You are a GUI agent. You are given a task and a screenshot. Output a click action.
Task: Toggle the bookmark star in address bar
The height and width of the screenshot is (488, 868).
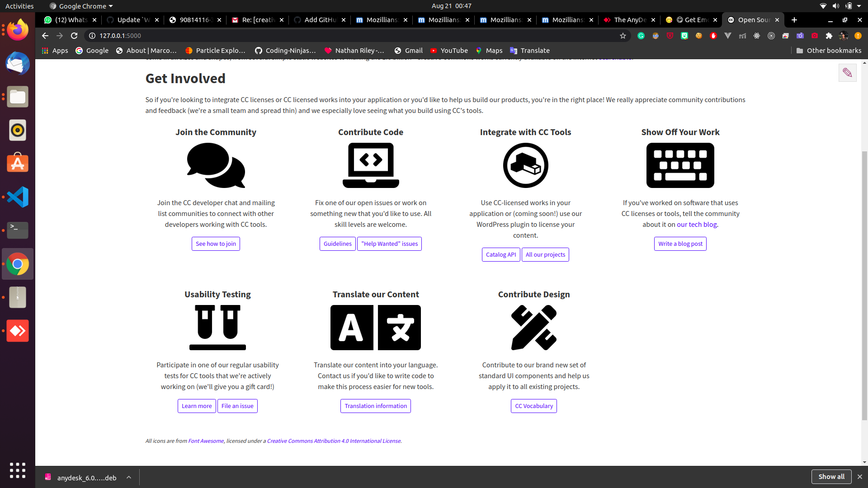pos(623,36)
